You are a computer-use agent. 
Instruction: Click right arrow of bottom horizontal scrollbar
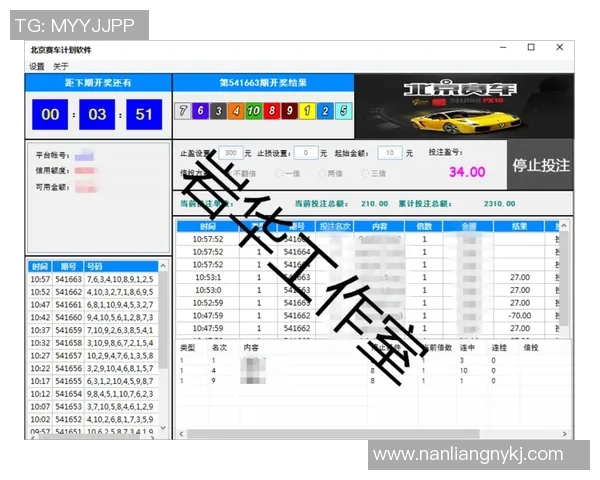click(564, 434)
